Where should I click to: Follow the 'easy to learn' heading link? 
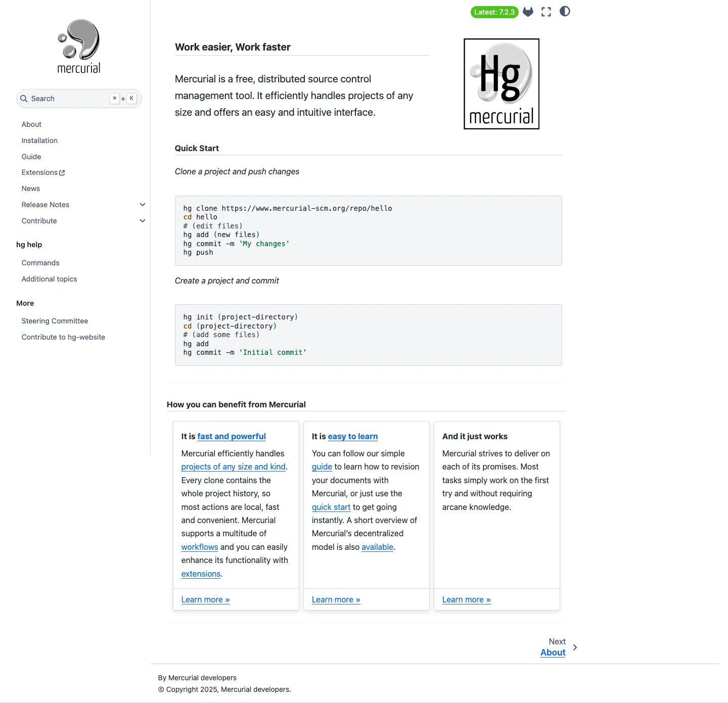pyautogui.click(x=353, y=436)
